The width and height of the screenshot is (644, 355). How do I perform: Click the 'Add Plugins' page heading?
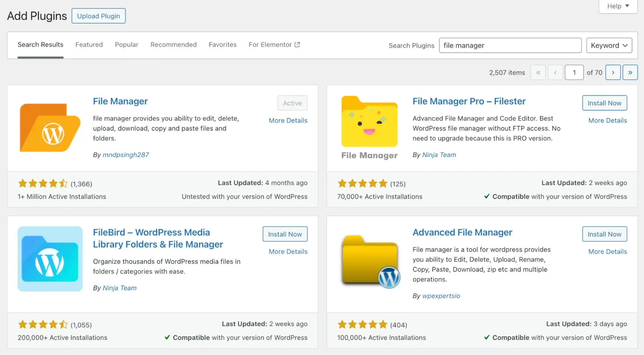point(37,16)
